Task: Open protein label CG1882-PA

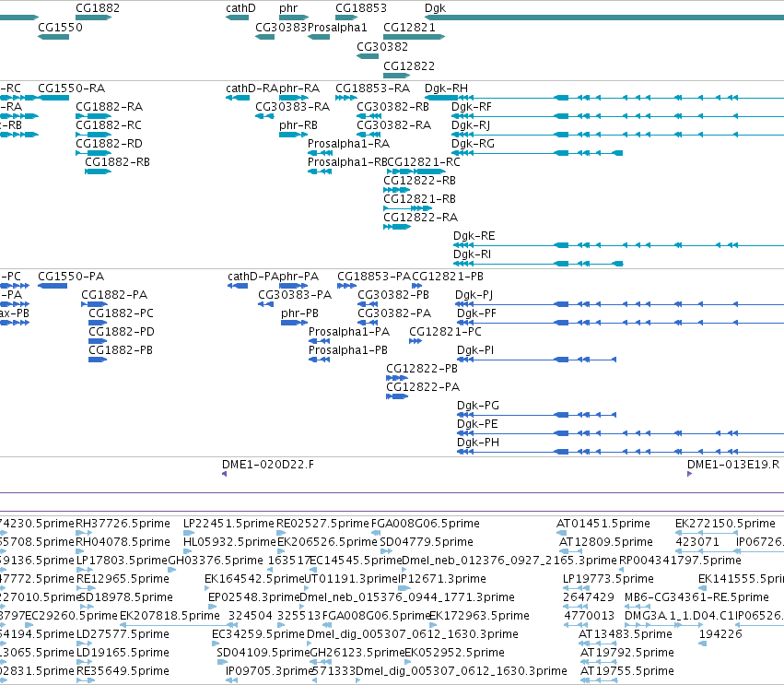Action: coord(114,295)
